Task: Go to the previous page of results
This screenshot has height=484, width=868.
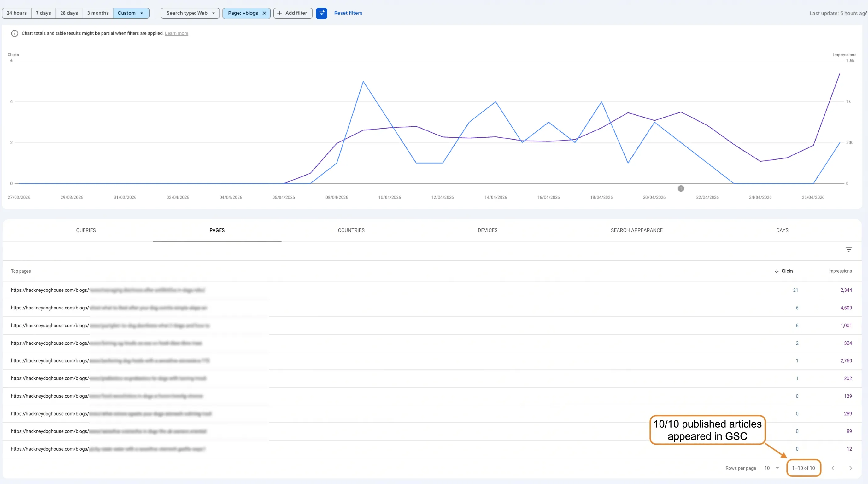Action: click(833, 468)
